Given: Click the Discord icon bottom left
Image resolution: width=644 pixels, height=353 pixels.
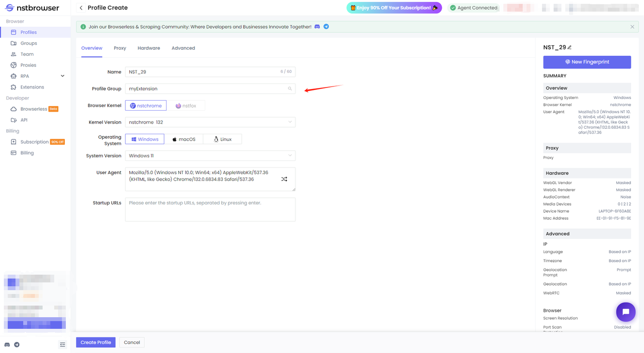Looking at the screenshot, I should (x=7, y=344).
